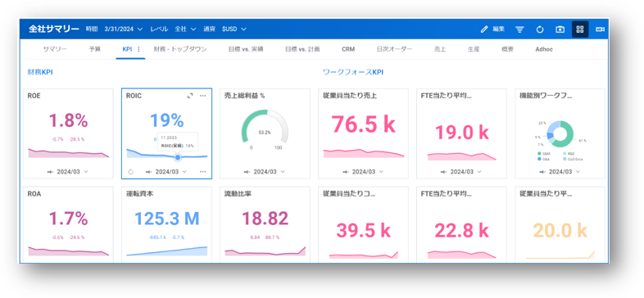Click the highlighted data point on ROIC sparkline
Screen dimensions: 644x298
[178, 157]
